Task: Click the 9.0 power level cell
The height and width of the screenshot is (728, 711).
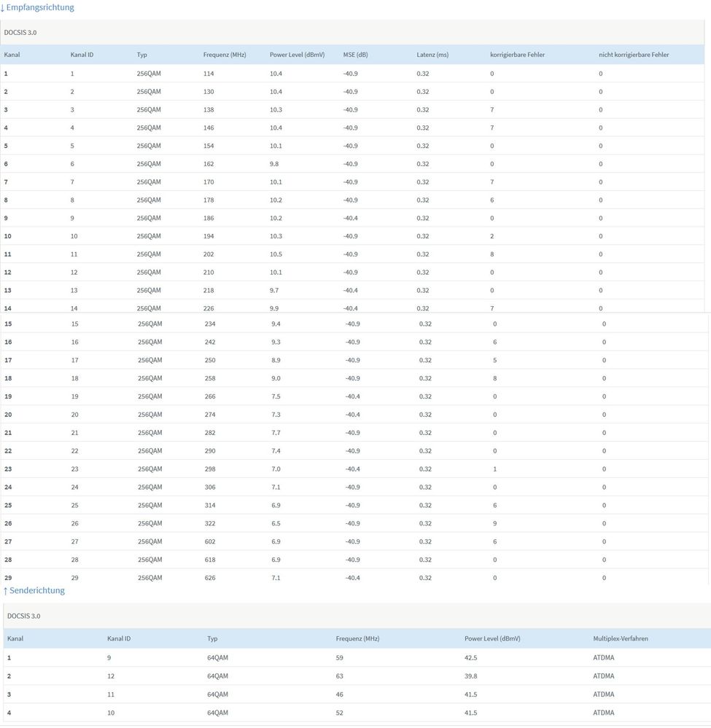Action: [276, 378]
